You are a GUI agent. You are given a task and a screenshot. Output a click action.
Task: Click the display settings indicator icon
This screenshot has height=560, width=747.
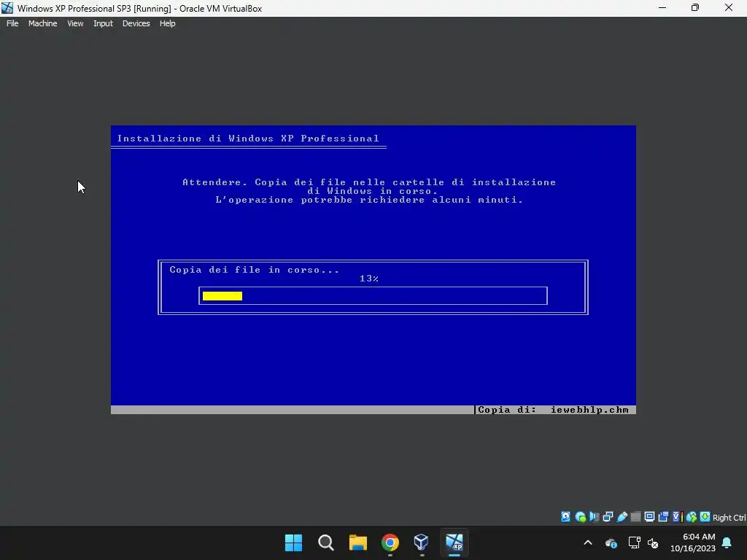649,517
